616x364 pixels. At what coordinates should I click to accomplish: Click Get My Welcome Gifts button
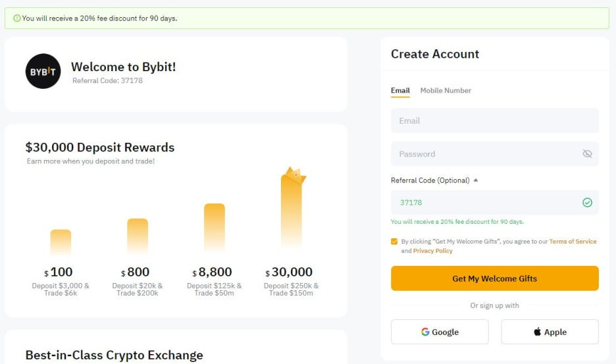(495, 278)
